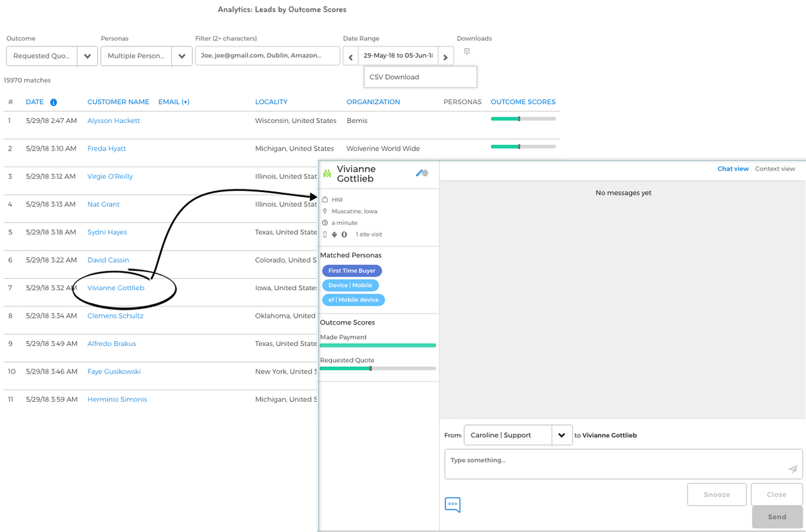Click the pencil edit icon beside Vivianne Gottlieb
The image size is (806, 532).
419,173
